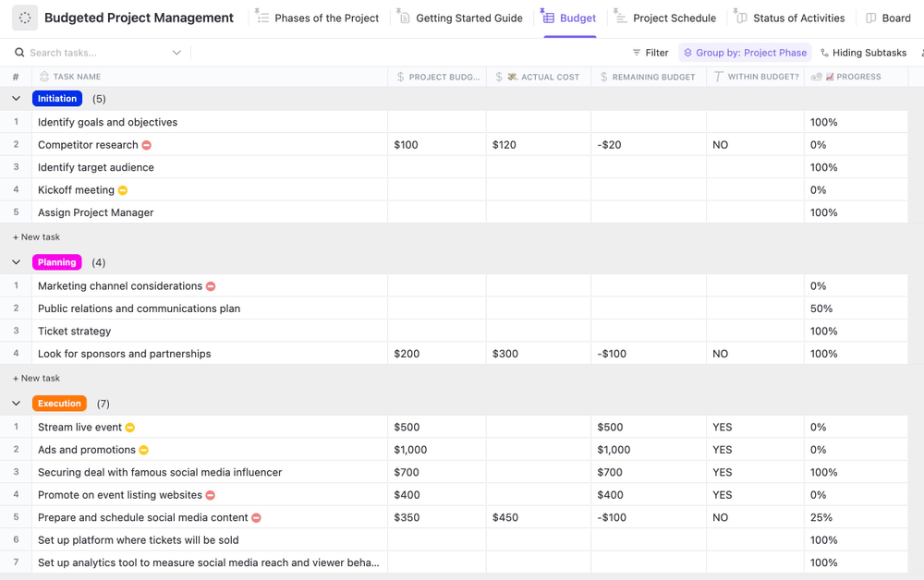Viewport: 924px width, 580px height.
Task: Collapse the Planning group chevron
Action: pos(16,262)
